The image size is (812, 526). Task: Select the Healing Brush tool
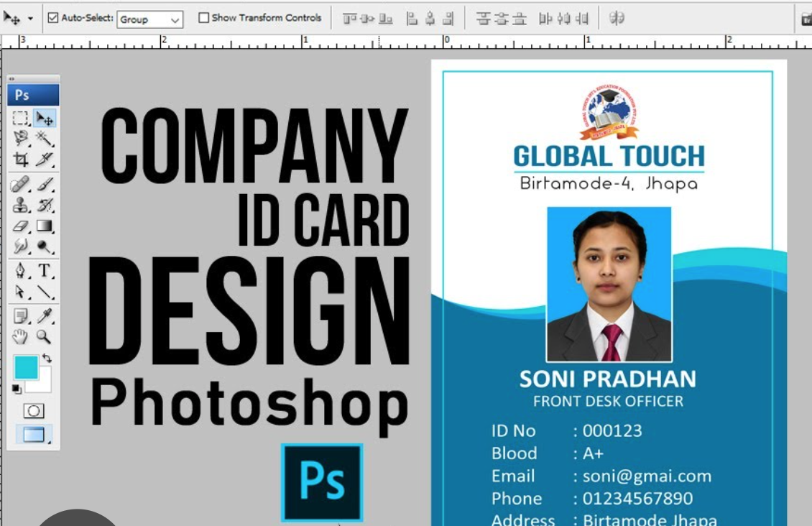21,184
